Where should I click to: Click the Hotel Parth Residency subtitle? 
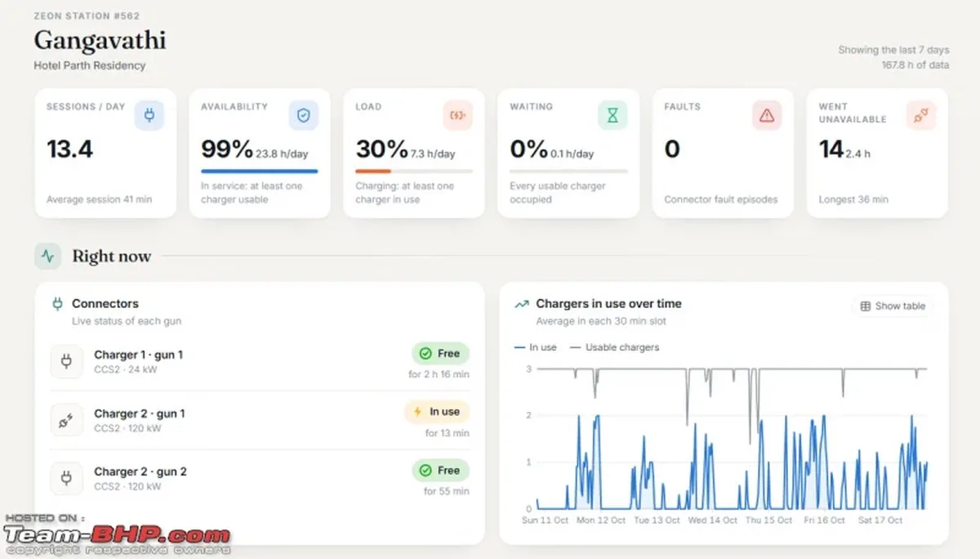click(x=90, y=65)
